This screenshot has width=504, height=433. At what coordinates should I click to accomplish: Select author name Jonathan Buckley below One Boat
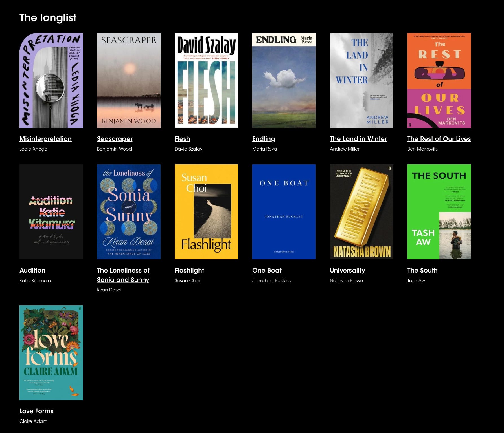coord(272,280)
